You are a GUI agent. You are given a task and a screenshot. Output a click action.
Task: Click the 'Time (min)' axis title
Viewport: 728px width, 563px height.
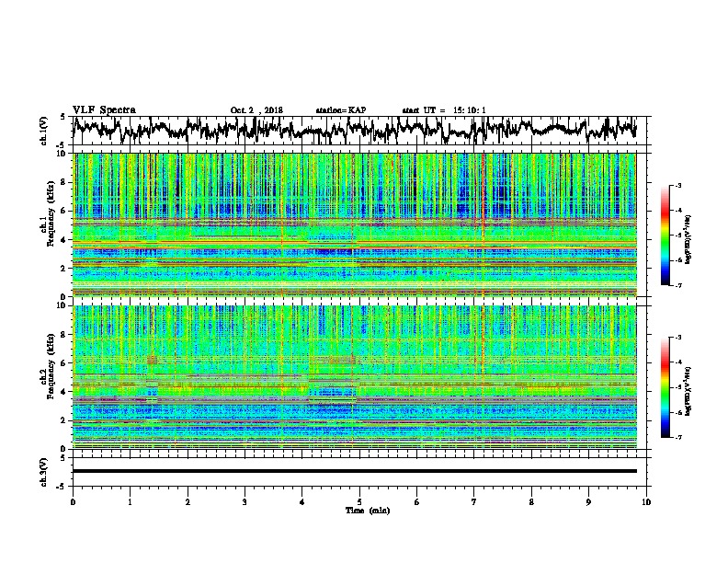tap(368, 511)
